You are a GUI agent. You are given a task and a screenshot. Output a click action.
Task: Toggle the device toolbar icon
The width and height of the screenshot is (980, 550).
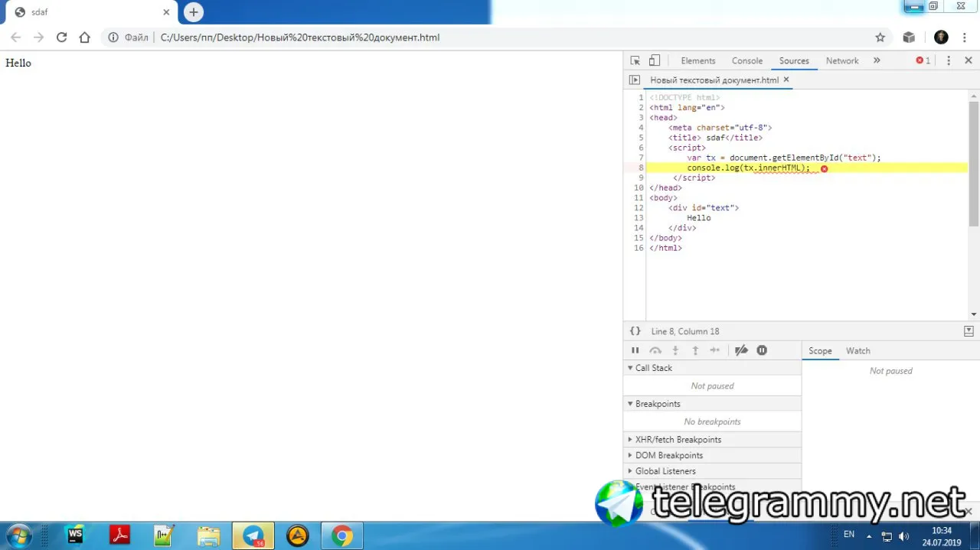(655, 60)
